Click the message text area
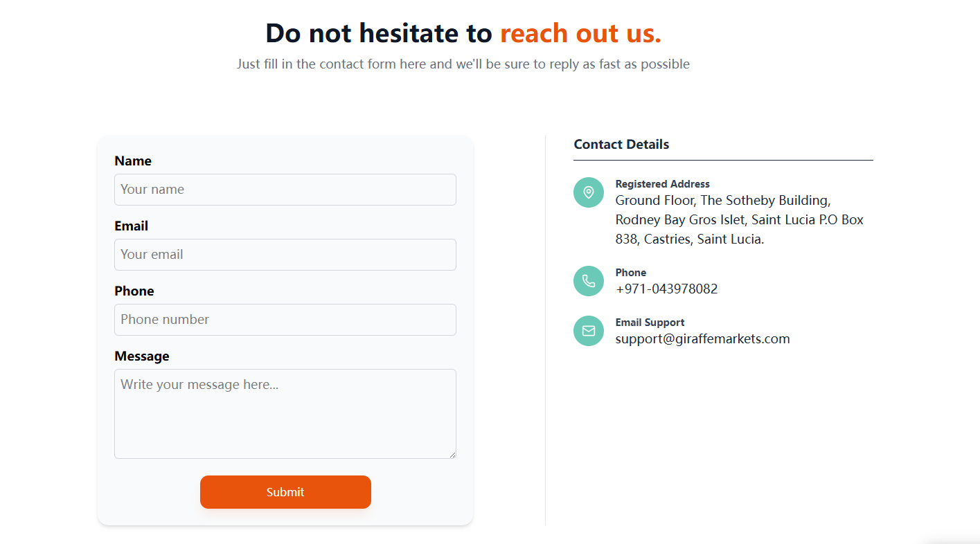980x544 pixels. click(285, 413)
